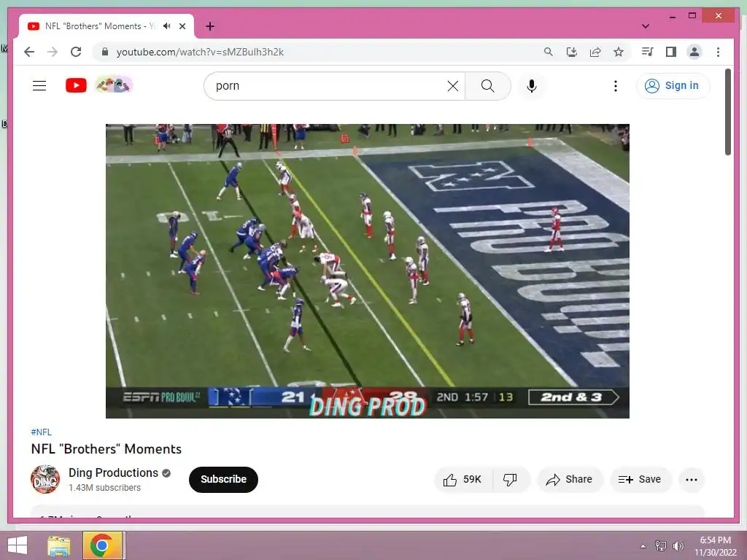Open the volume tray icon

(678, 546)
